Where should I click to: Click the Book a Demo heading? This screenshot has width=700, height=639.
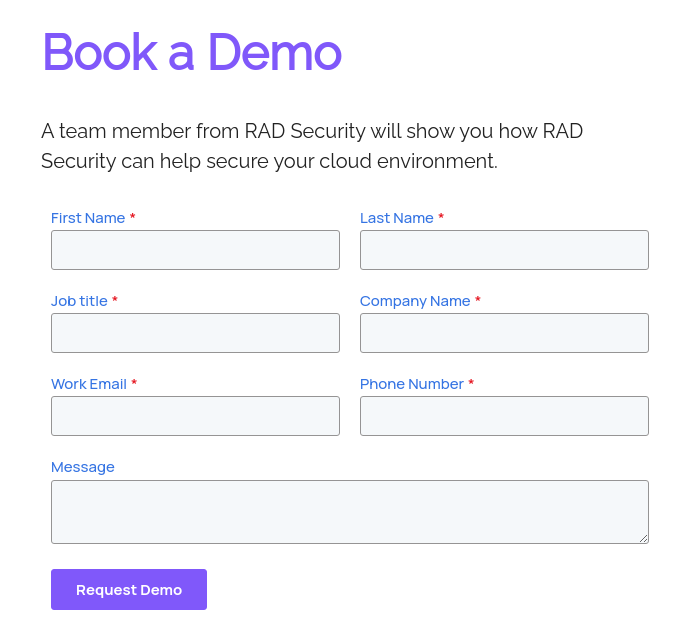coord(192,52)
